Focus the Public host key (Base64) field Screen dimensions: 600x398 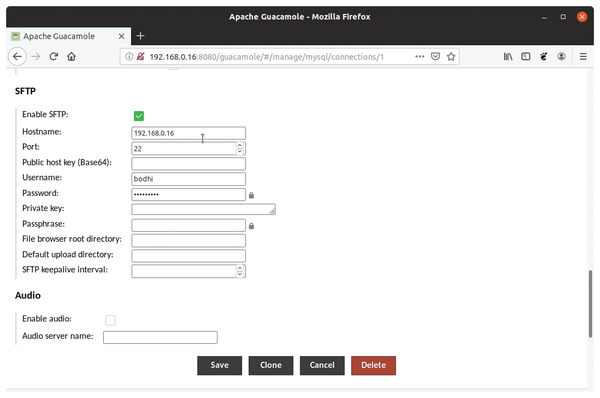coord(188,164)
